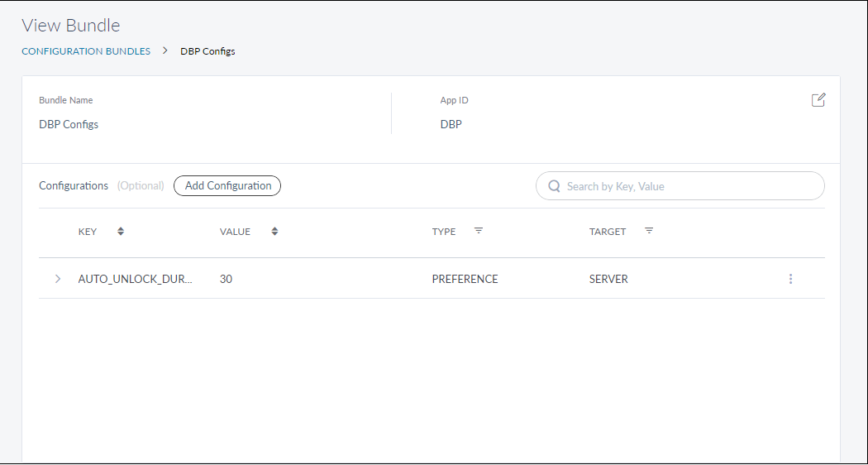
Task: Click the TARGET column header label
Action: click(x=608, y=232)
